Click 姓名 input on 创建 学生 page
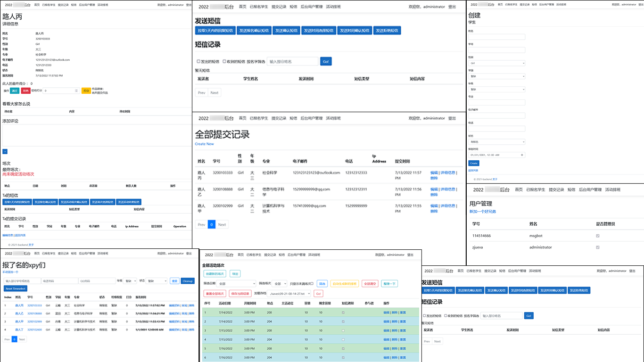 (x=496, y=37)
